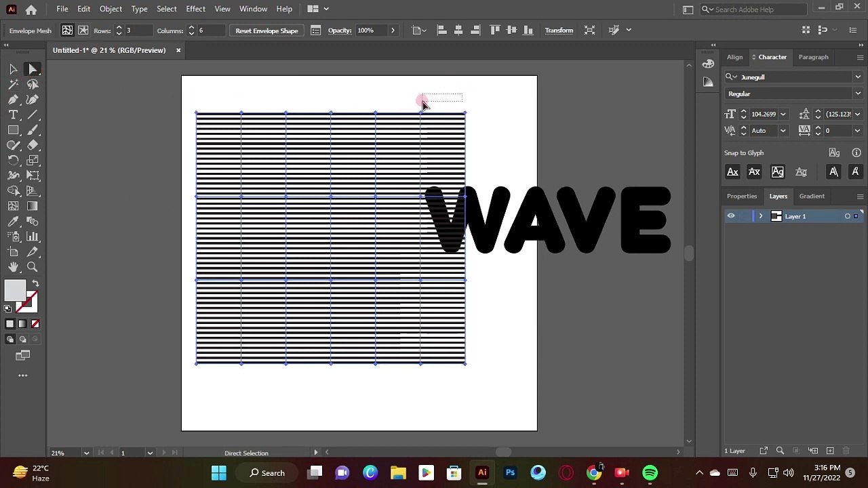Select the Rectangle tool
The width and height of the screenshot is (868, 488).
(13, 130)
